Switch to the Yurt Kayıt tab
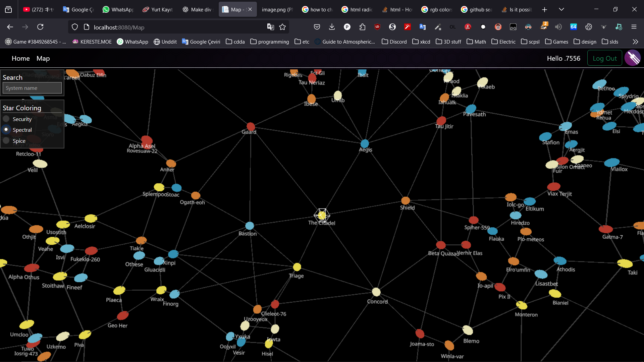The width and height of the screenshot is (644, 362). tap(158, 10)
